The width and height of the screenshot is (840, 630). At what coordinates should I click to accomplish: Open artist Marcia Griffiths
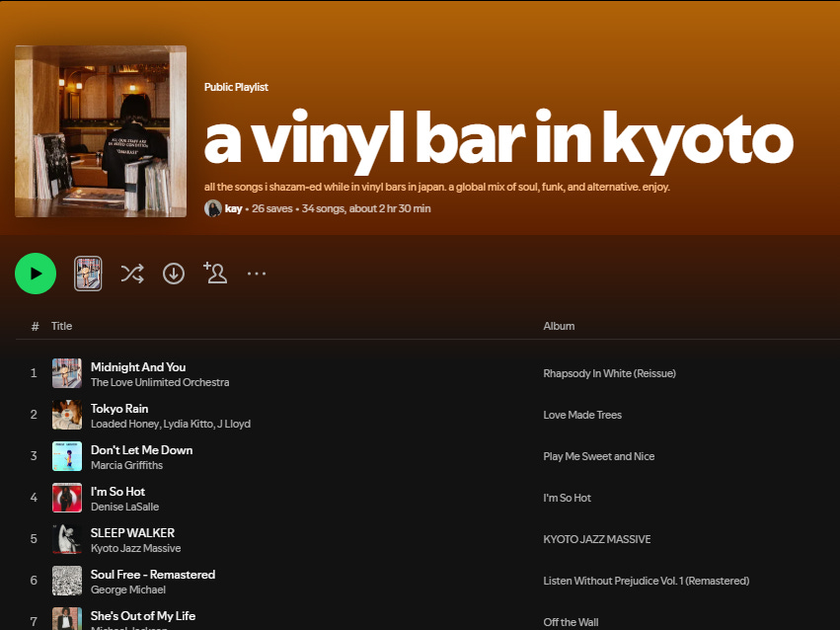pos(127,465)
